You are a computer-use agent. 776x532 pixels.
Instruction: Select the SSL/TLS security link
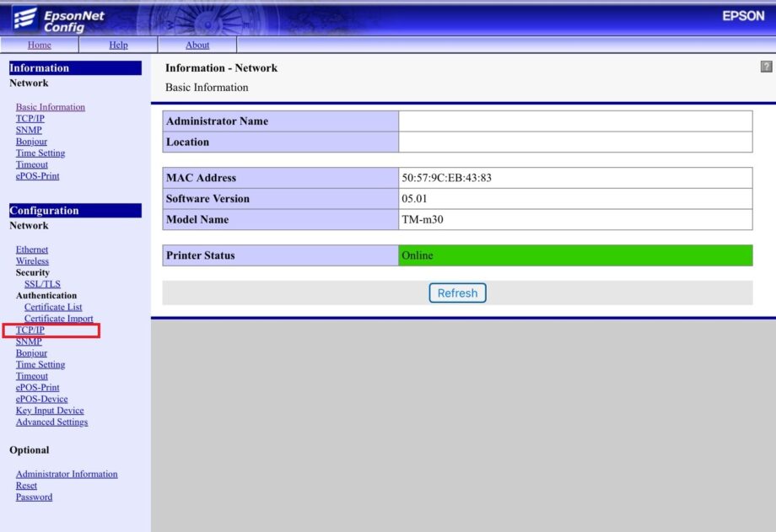(42, 284)
